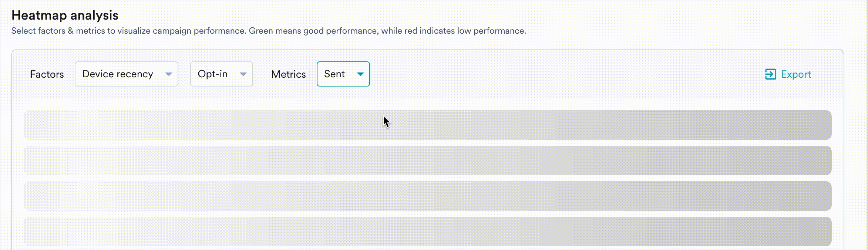Click the fourth heatmap loading row
Image resolution: width=868 pixels, height=250 pixels.
pyautogui.click(x=427, y=232)
